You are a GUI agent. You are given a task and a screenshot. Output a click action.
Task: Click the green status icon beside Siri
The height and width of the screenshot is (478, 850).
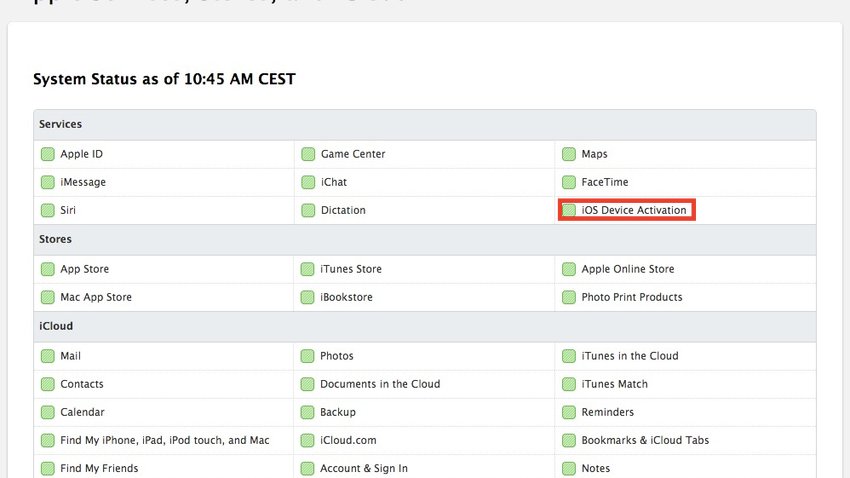click(x=48, y=210)
